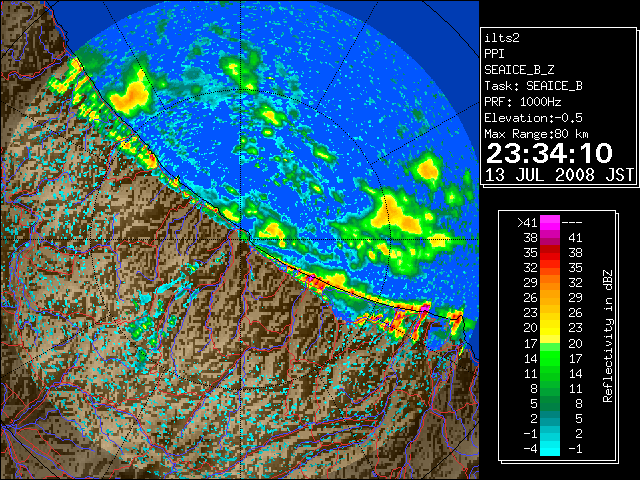Click the '-4' legend label
Image resolution: width=640 pixels, height=480 pixels.
coord(530,449)
